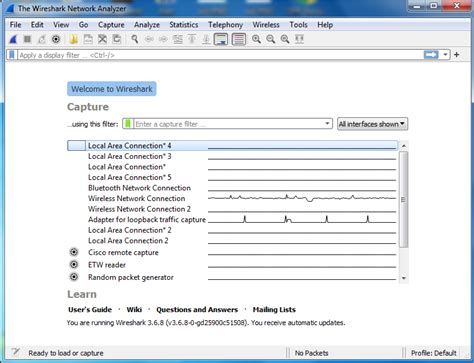The height and width of the screenshot is (363, 474).
Task: Zoom out on main window text
Action: tap(271, 39)
